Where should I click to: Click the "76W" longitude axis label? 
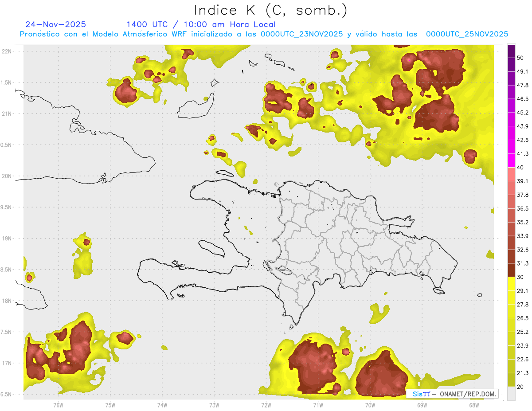point(58,405)
